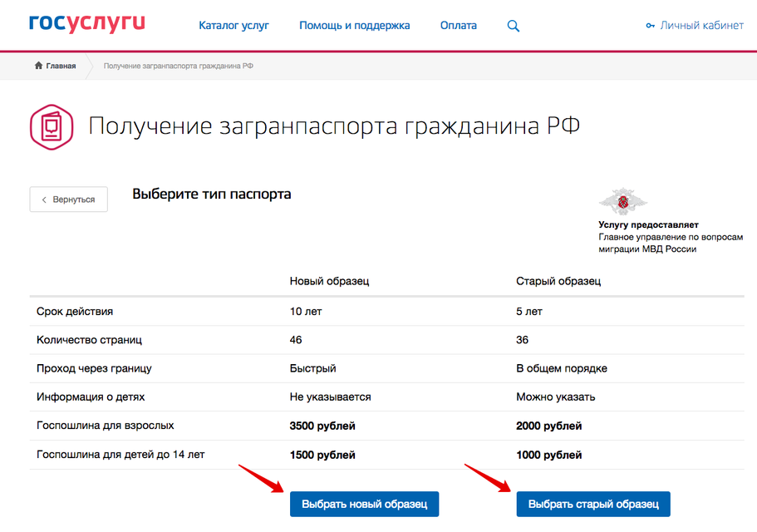
Task: Click the Срок действия row label
Action: pyautogui.click(x=75, y=312)
